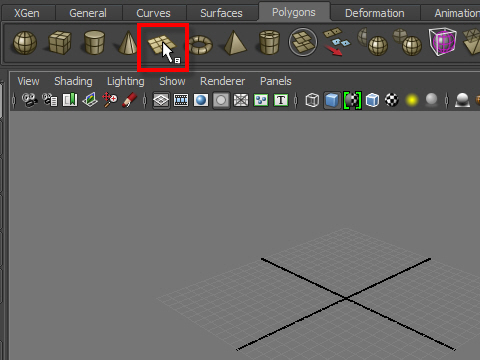The image size is (480, 360).
Task: Switch to the Deformation shelf tab
Action: tap(375, 13)
